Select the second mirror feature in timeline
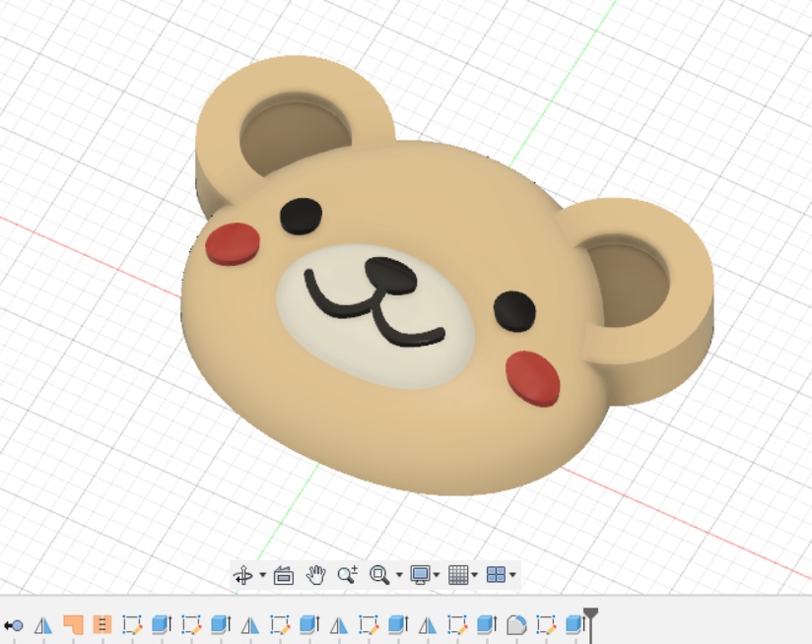812x644 pixels. (250, 625)
